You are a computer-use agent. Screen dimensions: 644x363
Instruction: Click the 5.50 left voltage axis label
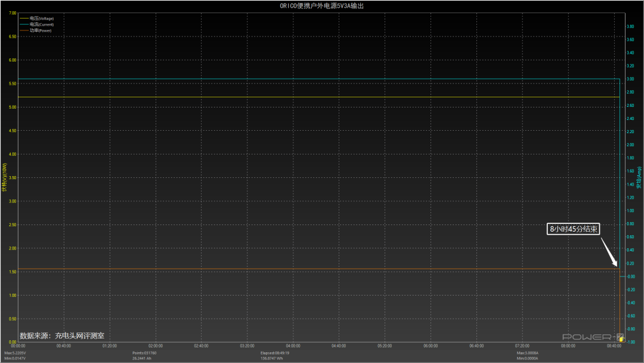[13, 84]
